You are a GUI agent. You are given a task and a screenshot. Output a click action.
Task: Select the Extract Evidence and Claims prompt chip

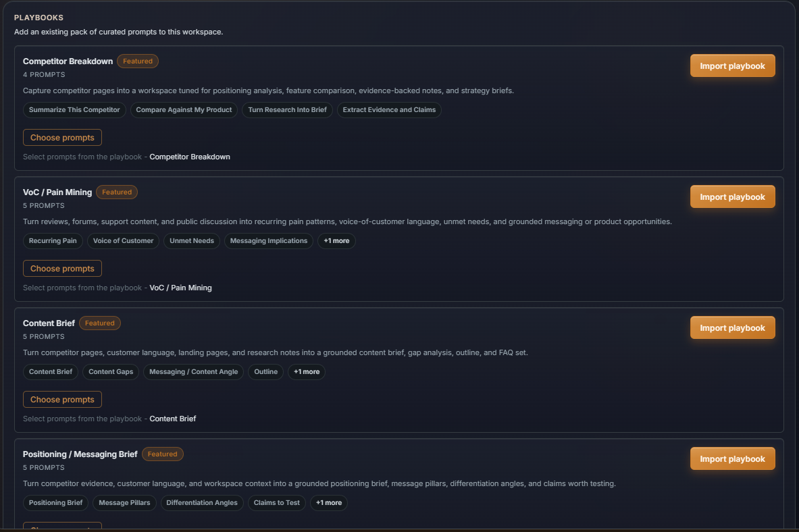point(389,109)
